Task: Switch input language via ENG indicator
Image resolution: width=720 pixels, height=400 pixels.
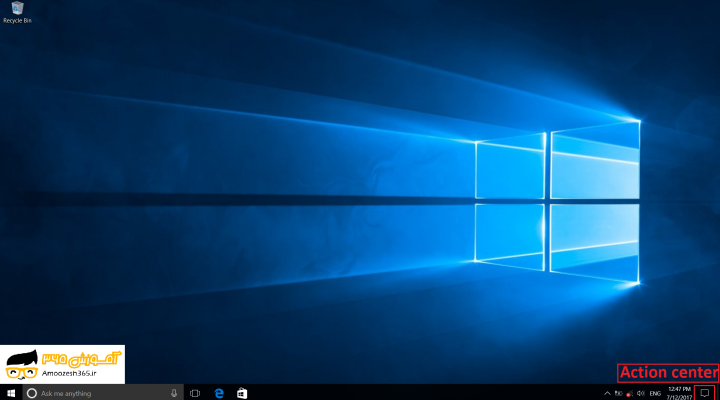Action: coord(655,394)
